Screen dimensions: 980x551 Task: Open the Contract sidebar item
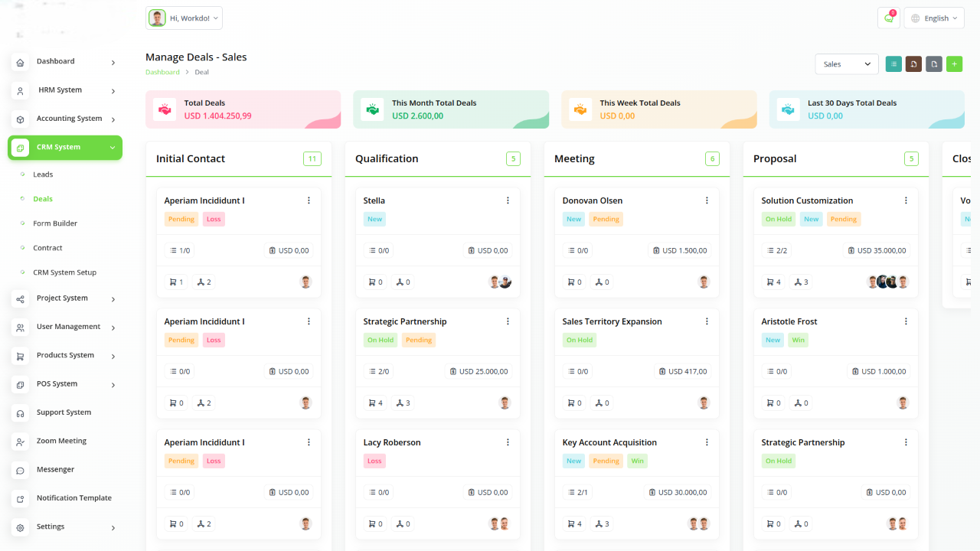click(47, 248)
